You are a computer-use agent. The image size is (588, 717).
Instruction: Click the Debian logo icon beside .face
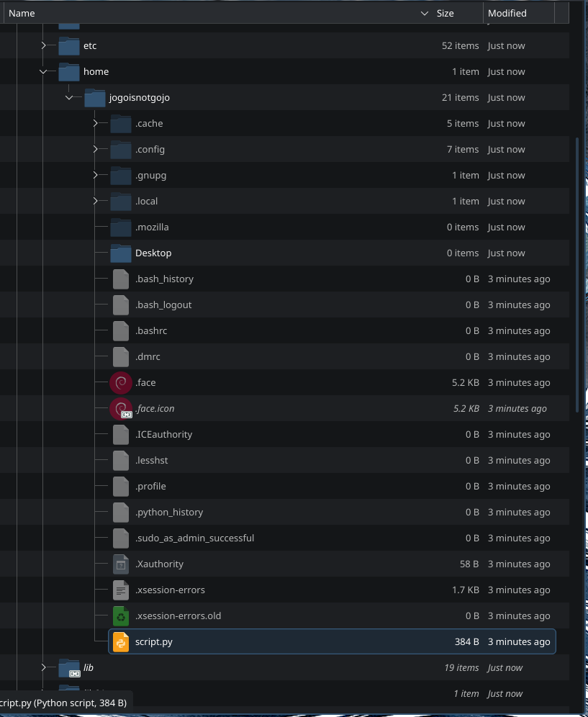coord(120,382)
